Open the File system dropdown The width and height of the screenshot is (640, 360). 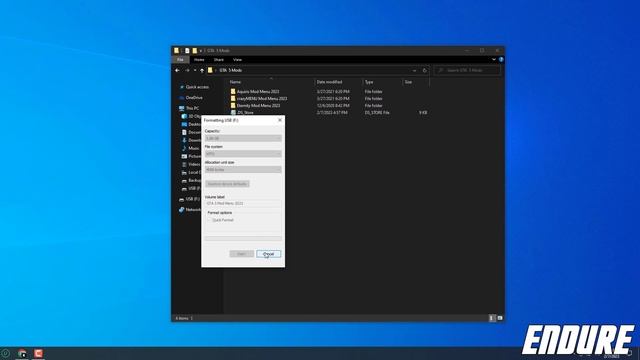[243, 154]
